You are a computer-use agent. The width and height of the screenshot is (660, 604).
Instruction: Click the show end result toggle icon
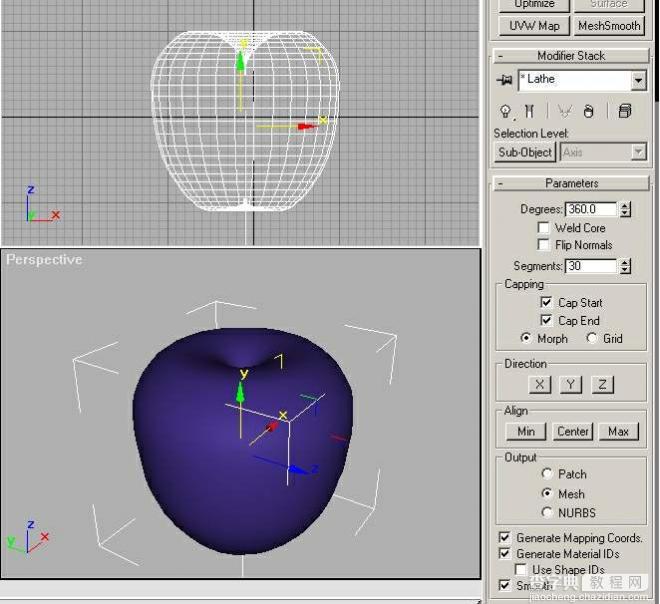[x=529, y=112]
